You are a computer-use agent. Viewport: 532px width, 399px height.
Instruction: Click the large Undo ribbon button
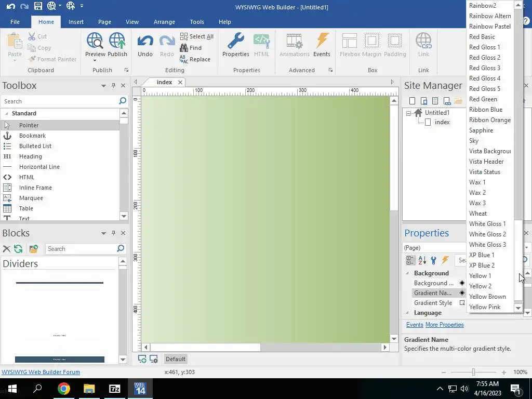pos(145,45)
